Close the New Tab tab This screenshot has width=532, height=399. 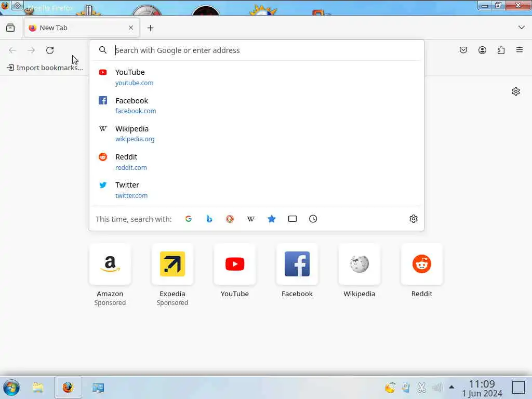[x=131, y=28]
